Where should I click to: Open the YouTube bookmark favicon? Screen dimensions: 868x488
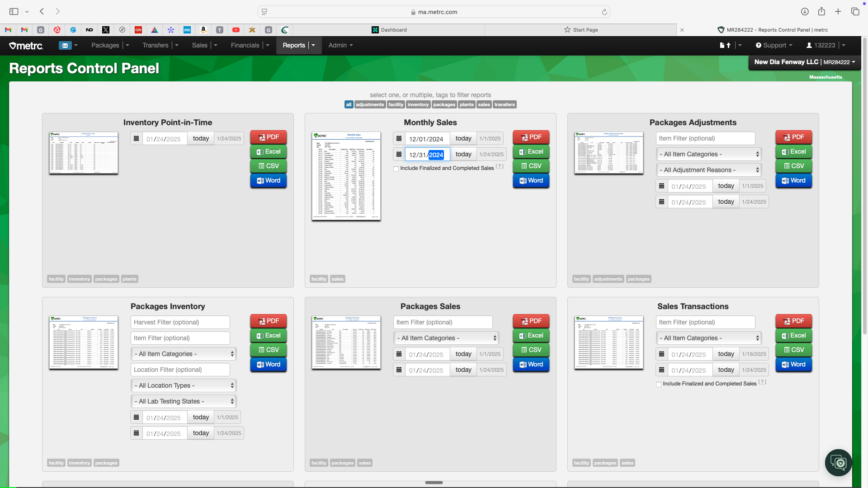pos(236,30)
